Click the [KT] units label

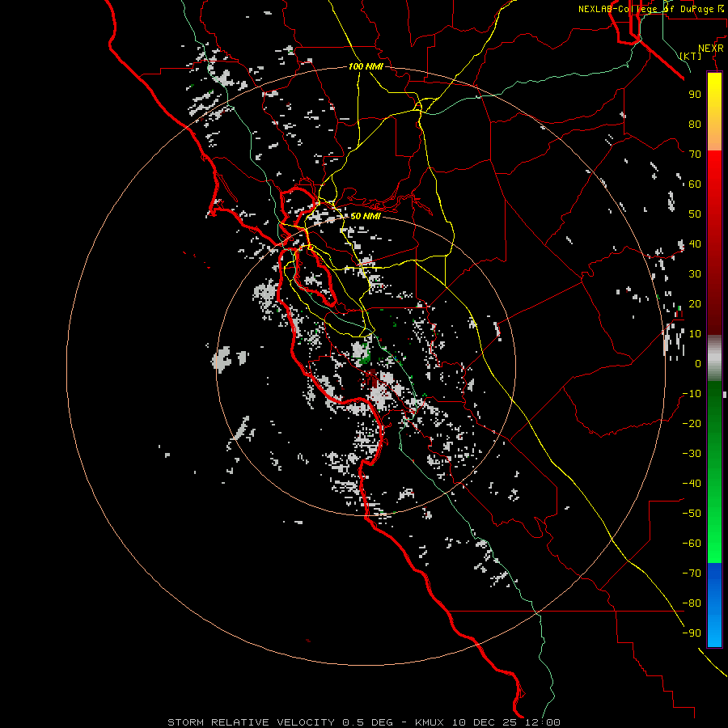[x=691, y=56]
